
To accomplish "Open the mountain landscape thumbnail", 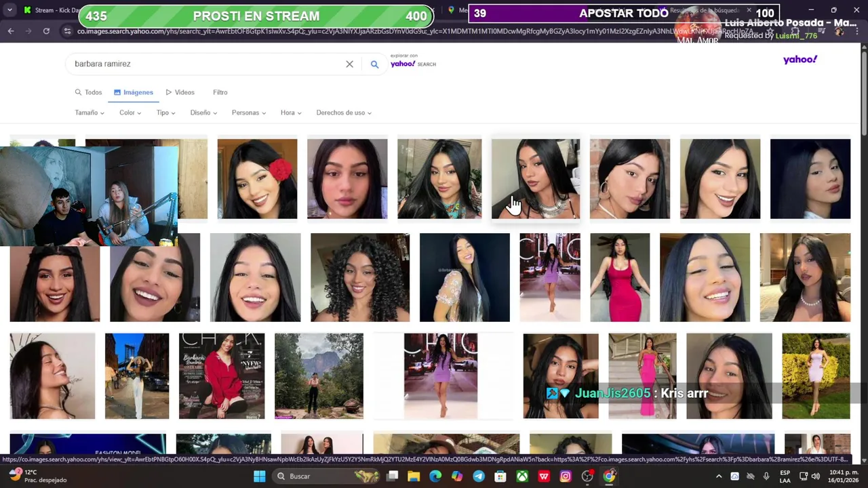I will [x=319, y=376].
